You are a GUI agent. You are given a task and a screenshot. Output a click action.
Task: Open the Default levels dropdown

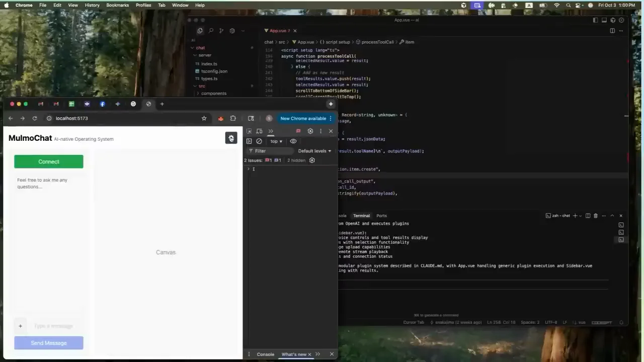(314, 151)
